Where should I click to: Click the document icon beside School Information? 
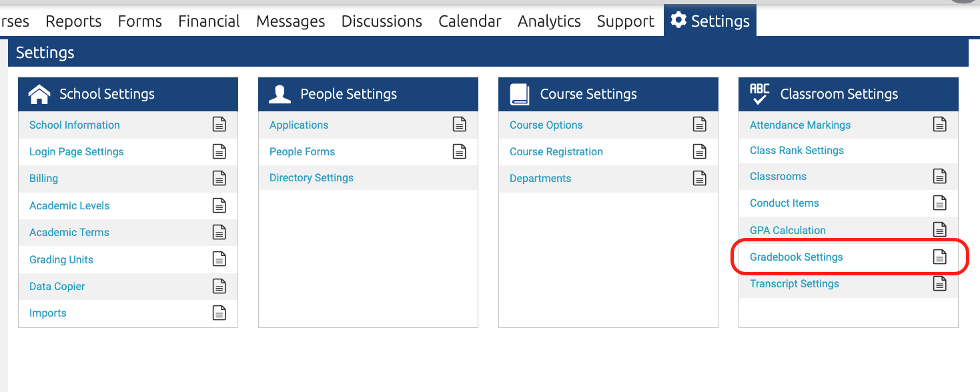click(x=219, y=124)
